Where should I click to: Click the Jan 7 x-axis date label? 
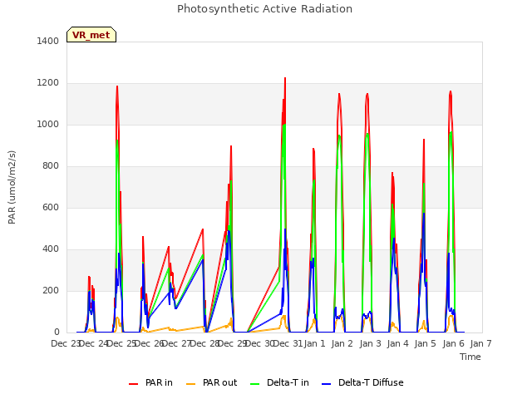480,343
